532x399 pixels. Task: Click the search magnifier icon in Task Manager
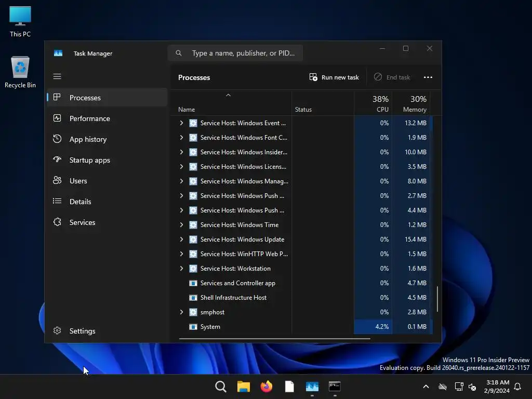pyautogui.click(x=179, y=53)
